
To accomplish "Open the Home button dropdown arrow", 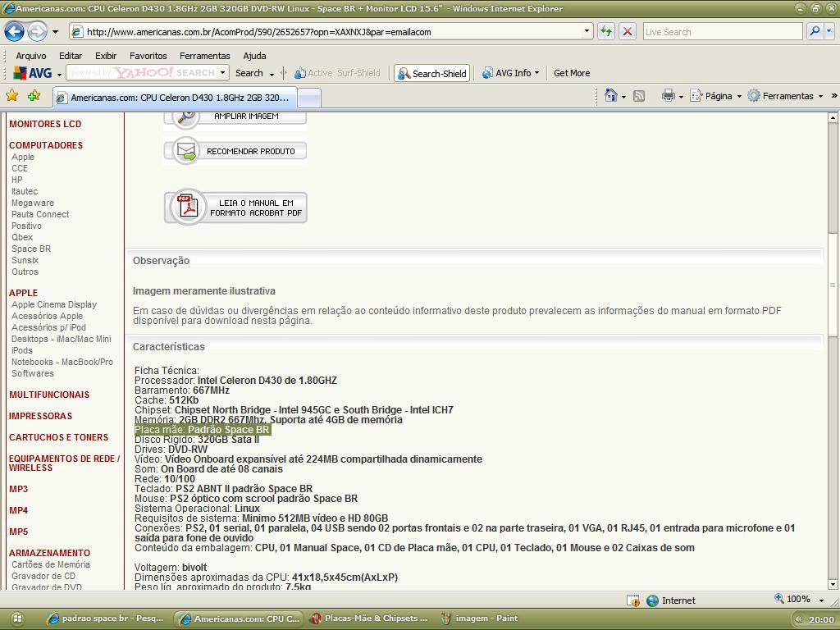I will [623, 97].
